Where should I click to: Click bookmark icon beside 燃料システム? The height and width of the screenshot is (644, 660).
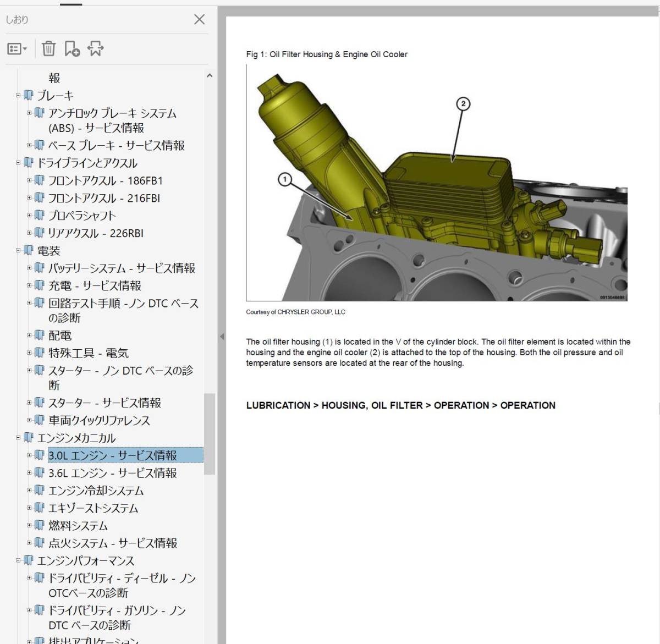40,525
